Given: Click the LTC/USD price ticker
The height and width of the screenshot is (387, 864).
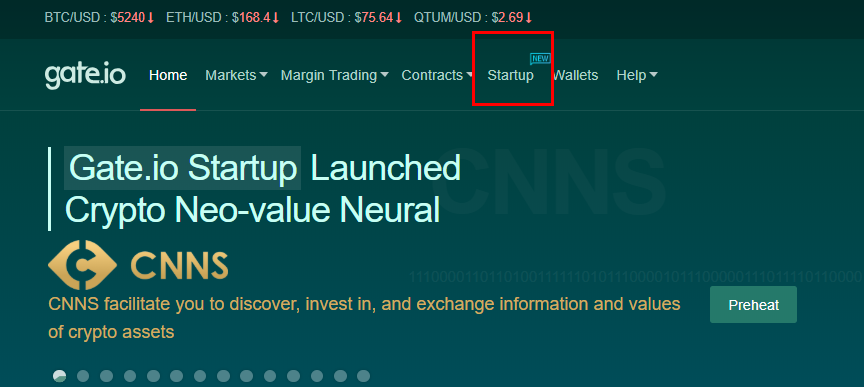Looking at the screenshot, I should [347, 18].
